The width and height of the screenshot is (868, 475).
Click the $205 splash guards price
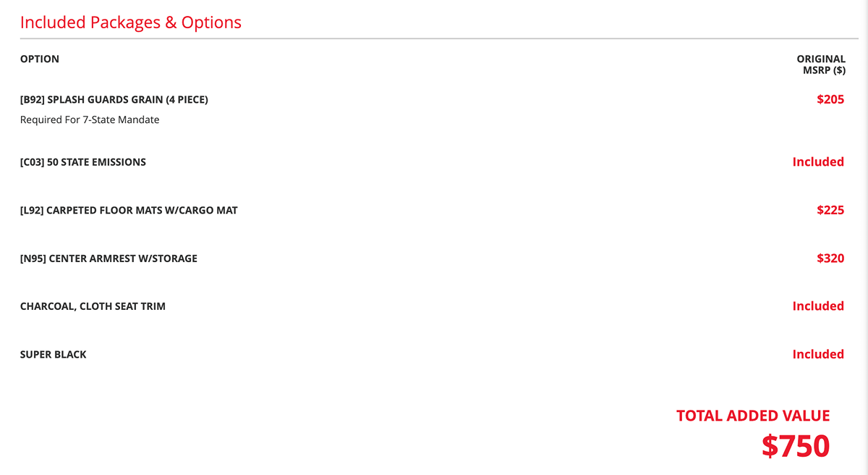[x=830, y=100]
